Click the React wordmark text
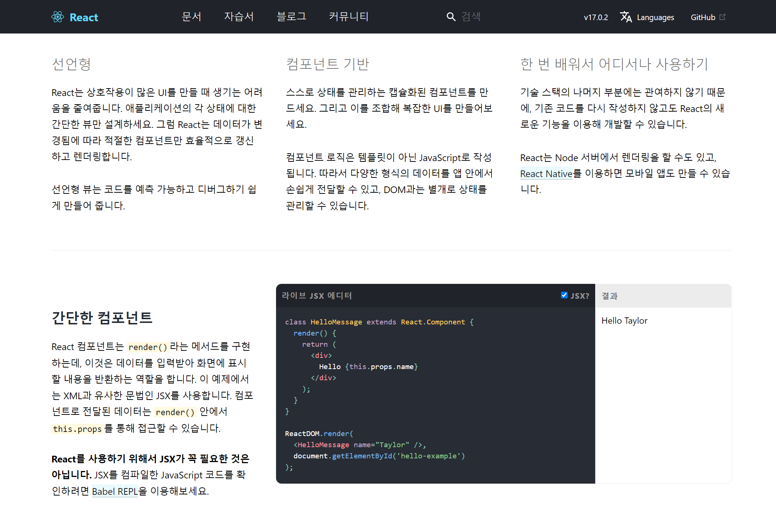Image resolution: width=776 pixels, height=532 pixels. coord(84,17)
